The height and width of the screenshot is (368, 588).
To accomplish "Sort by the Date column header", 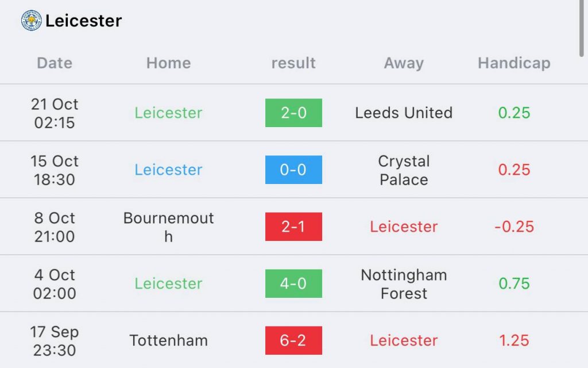I will (55, 63).
